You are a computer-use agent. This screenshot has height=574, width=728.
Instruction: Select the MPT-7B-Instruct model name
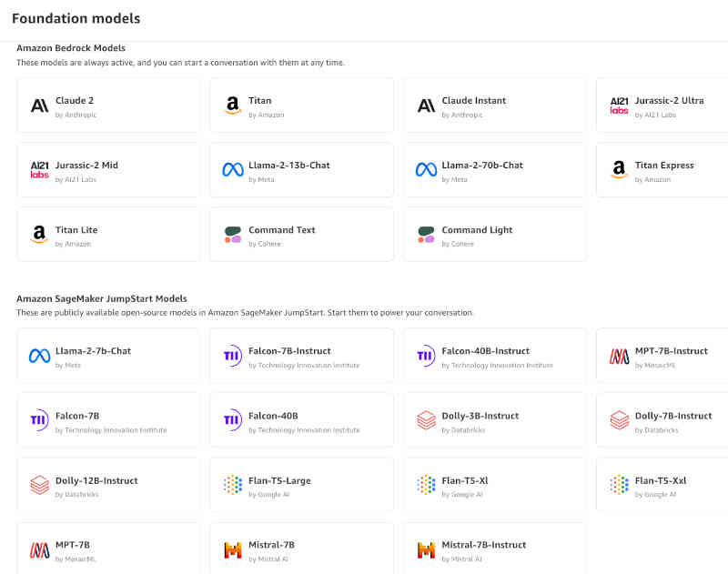point(671,351)
